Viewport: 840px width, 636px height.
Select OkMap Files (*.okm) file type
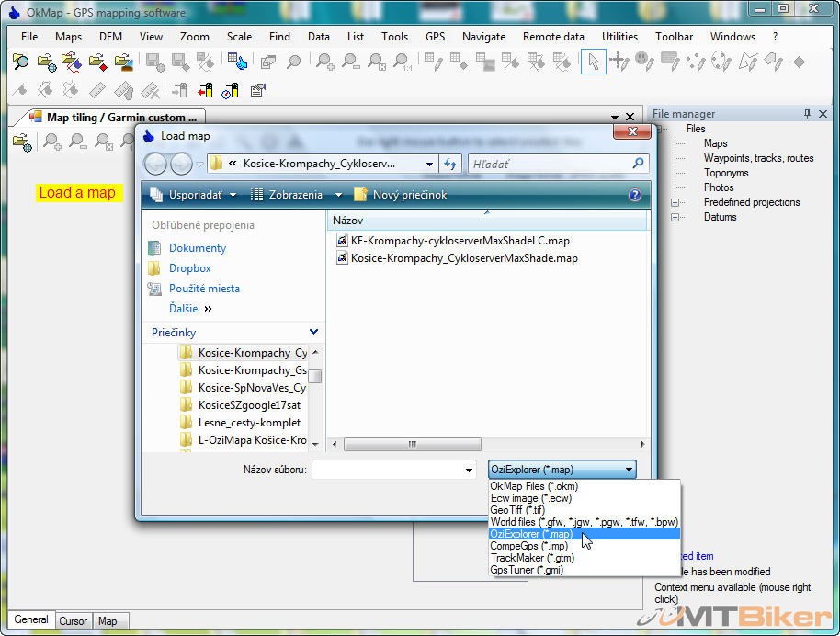coord(533,486)
